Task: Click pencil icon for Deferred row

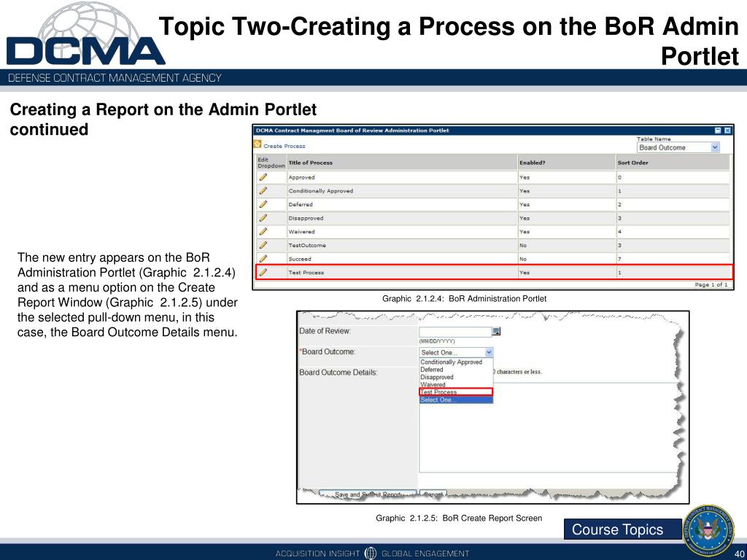Action: 263,204
